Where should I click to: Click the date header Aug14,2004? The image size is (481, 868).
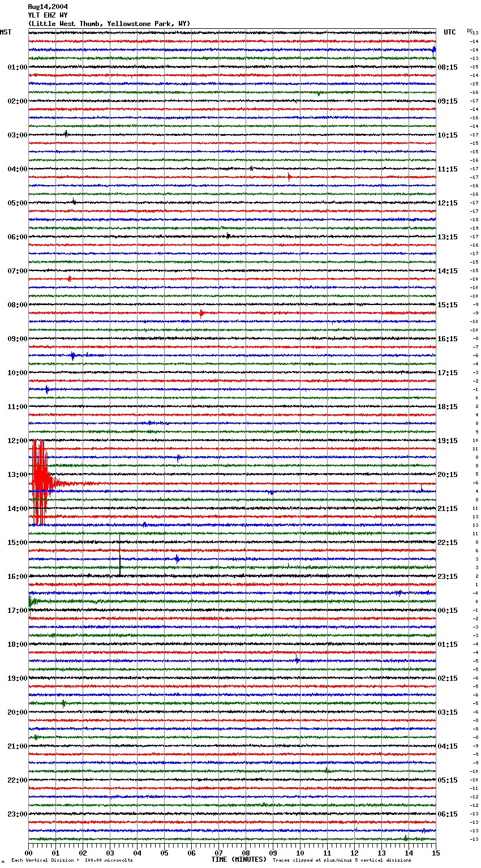(48, 7)
